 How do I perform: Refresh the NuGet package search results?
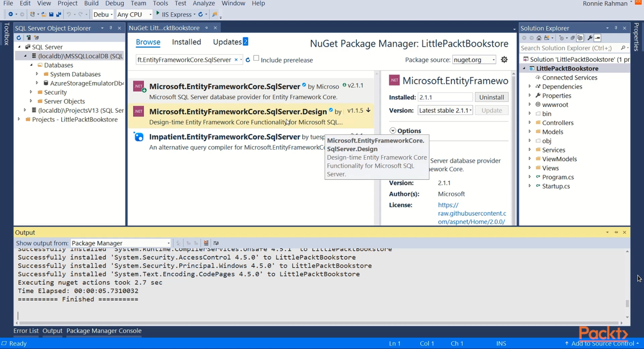(x=248, y=60)
